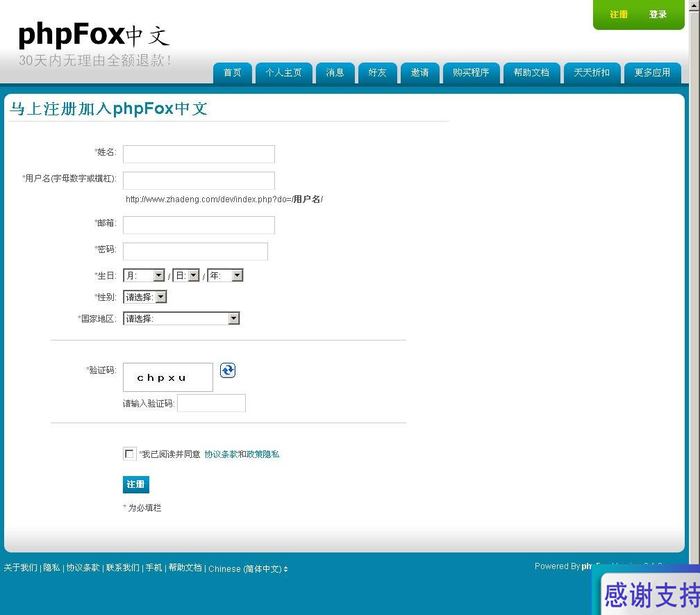Switch to the 消息 tab
The image size is (700, 615).
point(335,73)
